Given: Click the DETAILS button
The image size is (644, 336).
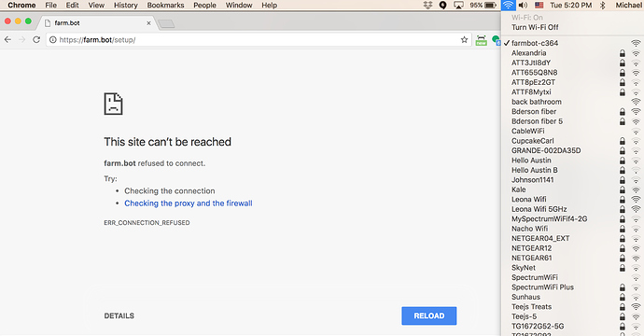Looking at the screenshot, I should click(119, 315).
